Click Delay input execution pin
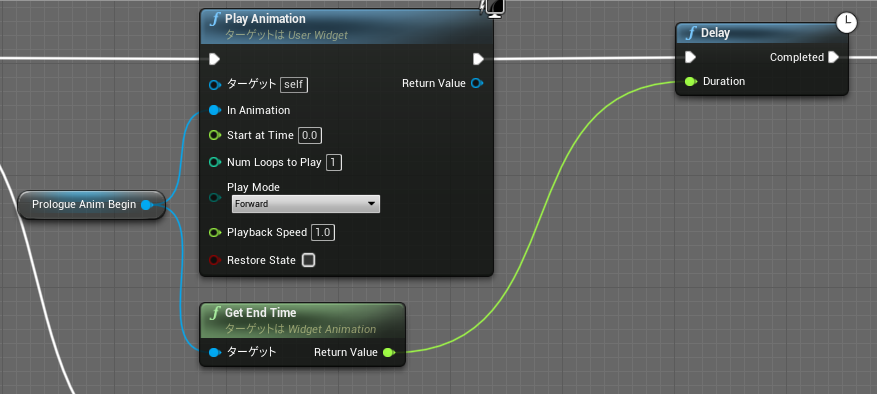 (691, 57)
